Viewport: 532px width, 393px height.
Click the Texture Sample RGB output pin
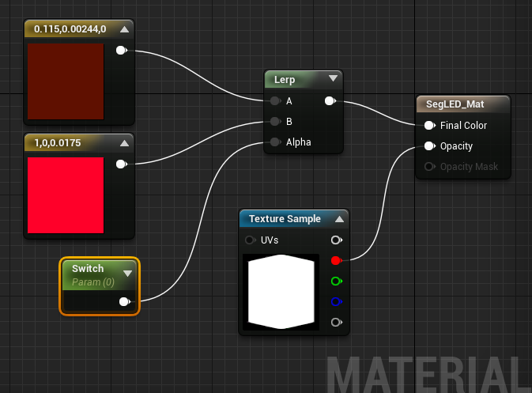tap(336, 240)
